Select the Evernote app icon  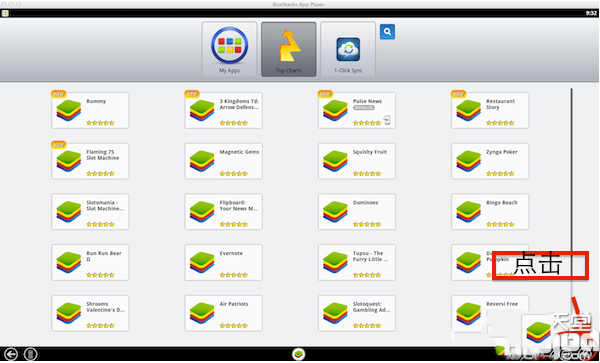tap(202, 262)
